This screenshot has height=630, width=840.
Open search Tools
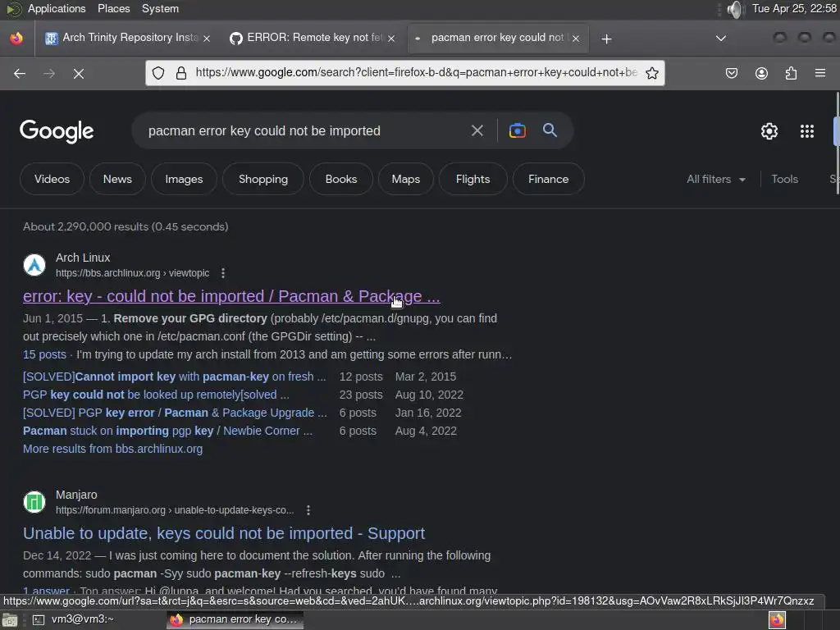[784, 179]
